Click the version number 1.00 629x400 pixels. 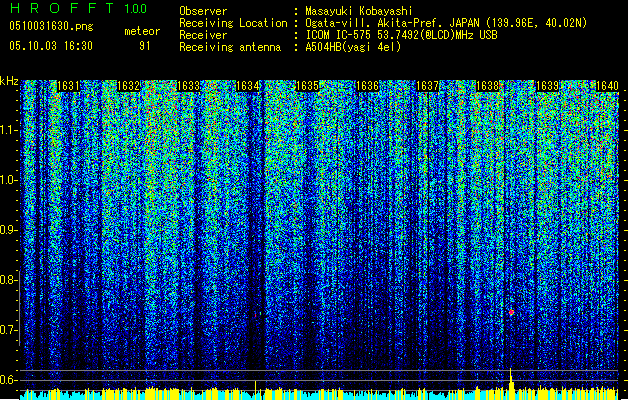(136, 9)
